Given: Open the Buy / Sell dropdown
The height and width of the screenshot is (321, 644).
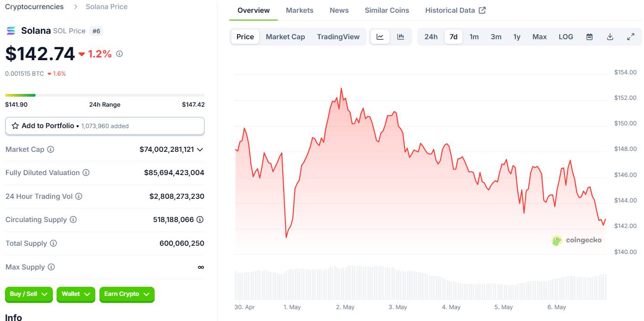Looking at the screenshot, I should (x=29, y=295).
